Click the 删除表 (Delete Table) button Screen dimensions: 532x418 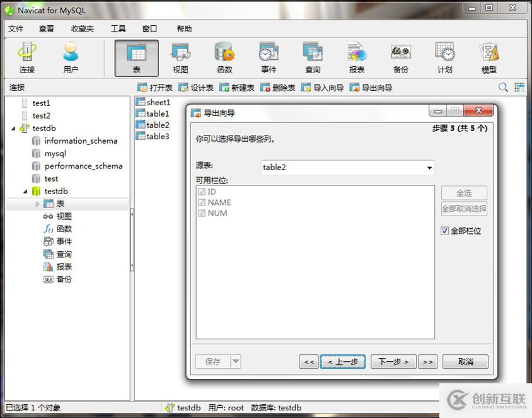[277, 88]
